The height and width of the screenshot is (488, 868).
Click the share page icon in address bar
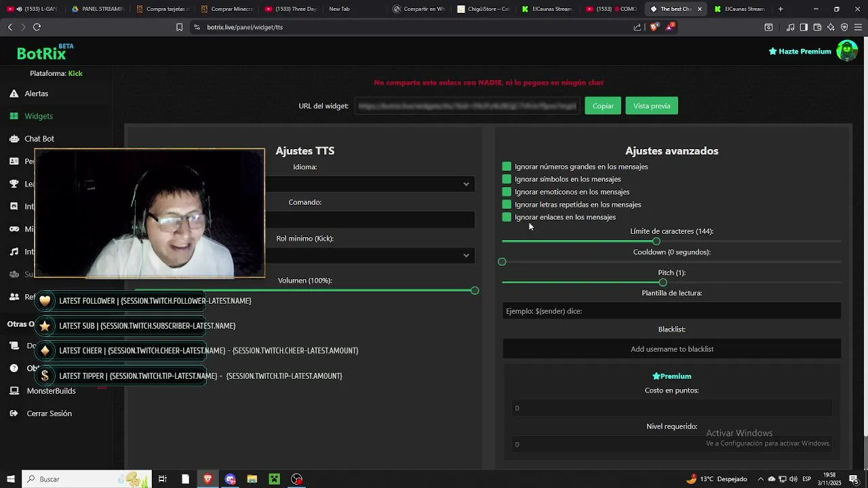click(x=637, y=27)
